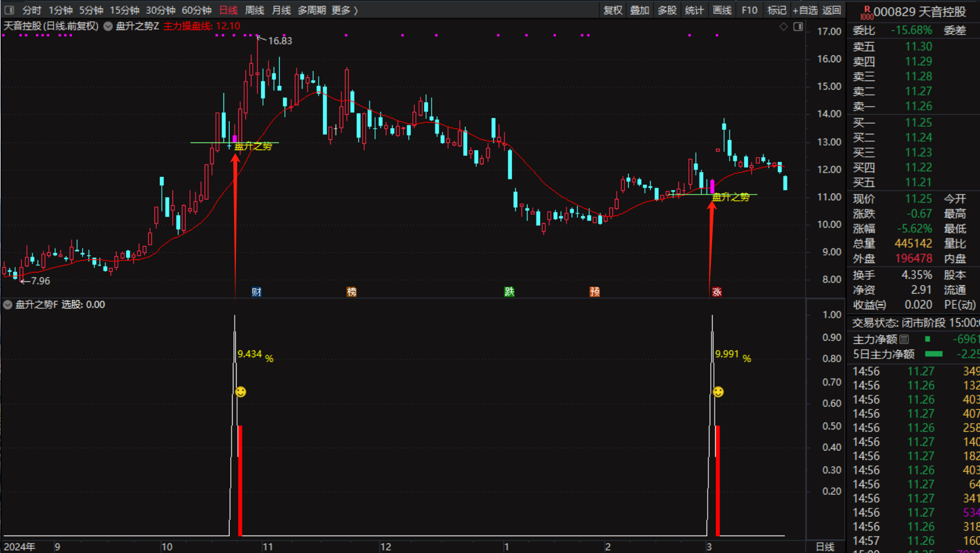Toggle the left sidebar panel icon

[9, 10]
